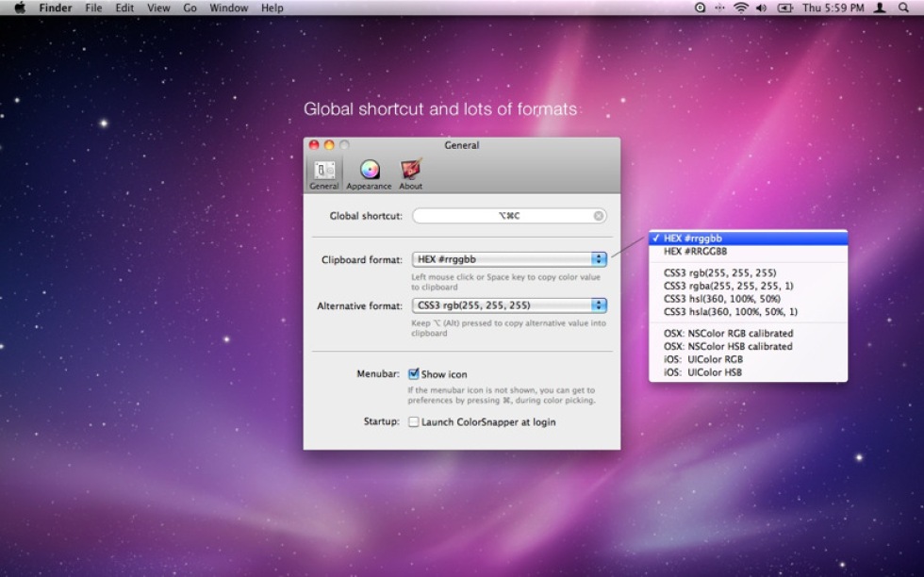Click the ColorSnapper menubar icon
Viewport: 924px width, 577px height.
(700, 8)
